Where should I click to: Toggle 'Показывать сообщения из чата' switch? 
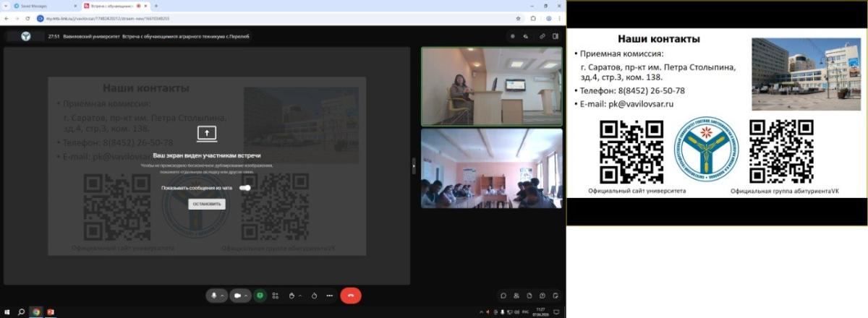245,188
